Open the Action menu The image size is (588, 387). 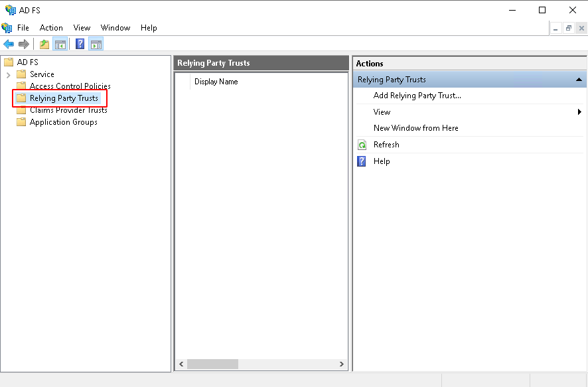[x=51, y=28]
